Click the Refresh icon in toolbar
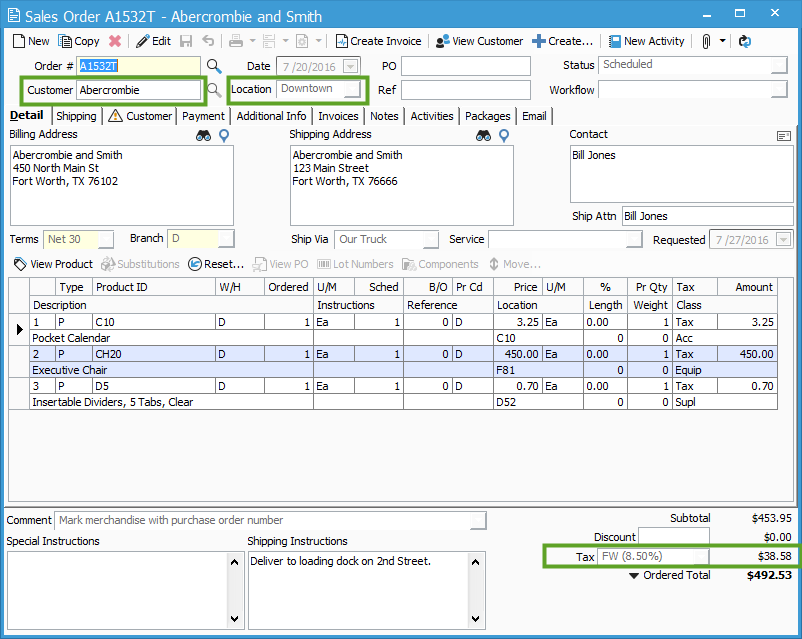Viewport: 802px width, 639px height. point(745,41)
